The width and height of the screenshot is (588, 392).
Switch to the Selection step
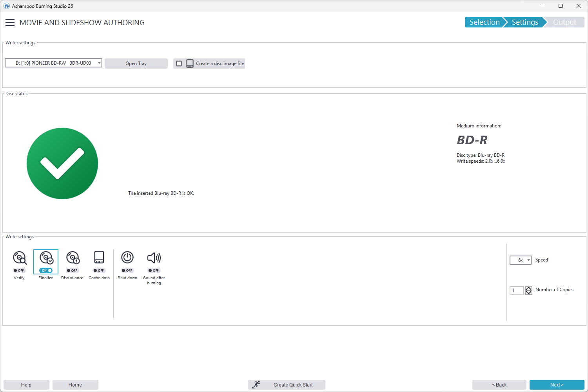[485, 22]
